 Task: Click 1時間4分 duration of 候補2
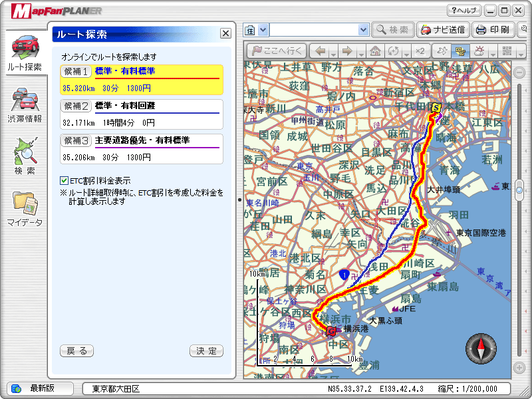click(119, 123)
